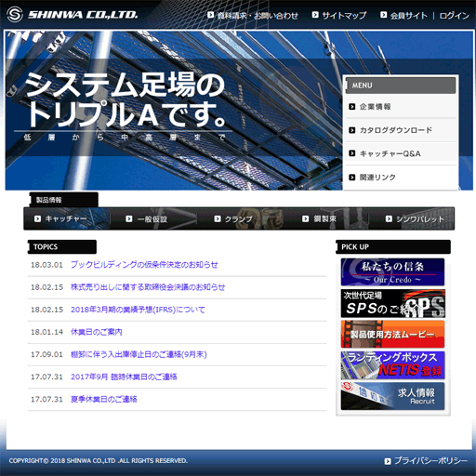Click arrow icon beside シンワパレット
Image resolution: width=476 pixels, height=476 pixels.
389,218
